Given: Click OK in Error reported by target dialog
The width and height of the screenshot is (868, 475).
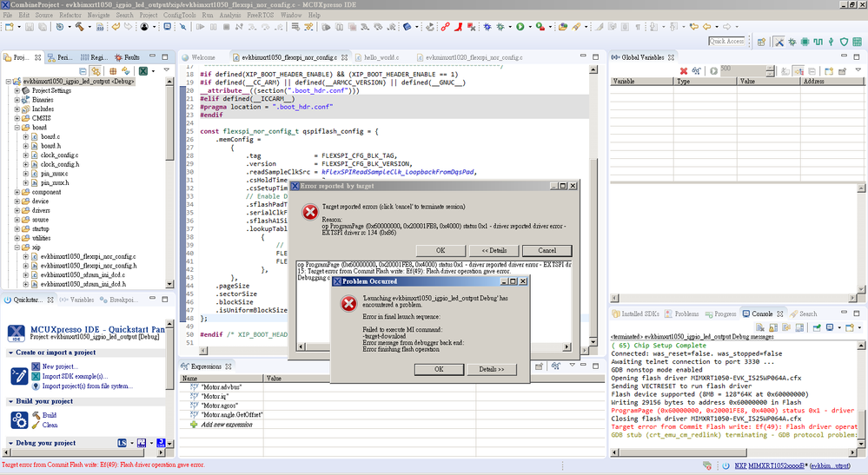Looking at the screenshot, I should pyautogui.click(x=441, y=250).
